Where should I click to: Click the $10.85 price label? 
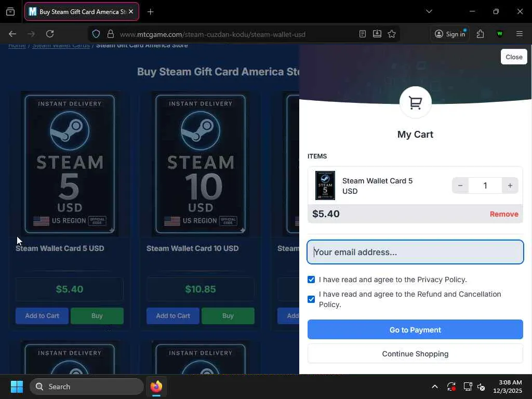point(201,289)
